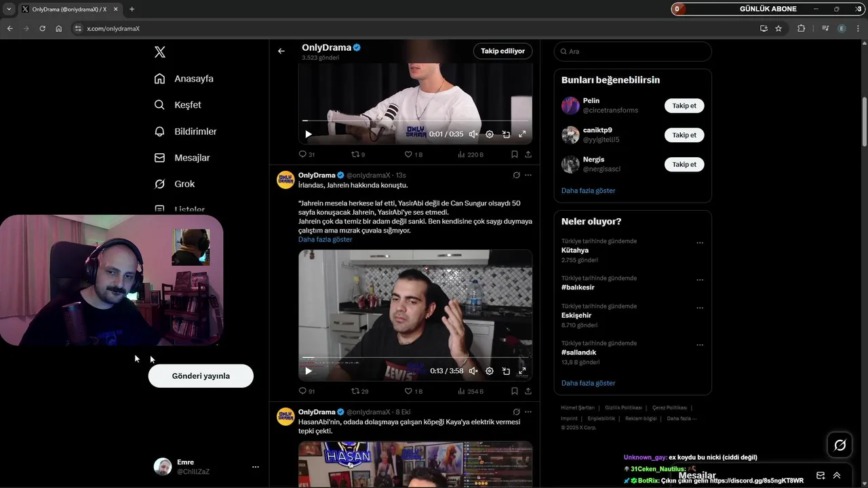Click the progress bar of the 3:58 video
The image size is (868, 488).
click(415, 357)
